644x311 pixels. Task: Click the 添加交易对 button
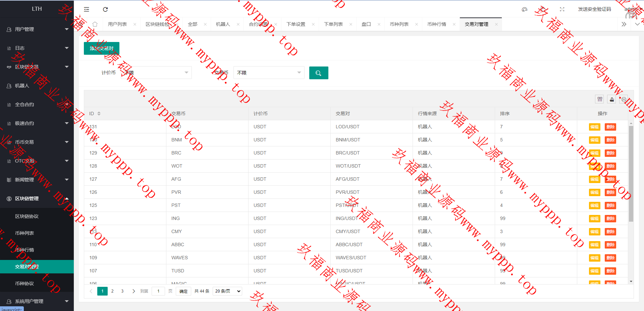point(101,48)
